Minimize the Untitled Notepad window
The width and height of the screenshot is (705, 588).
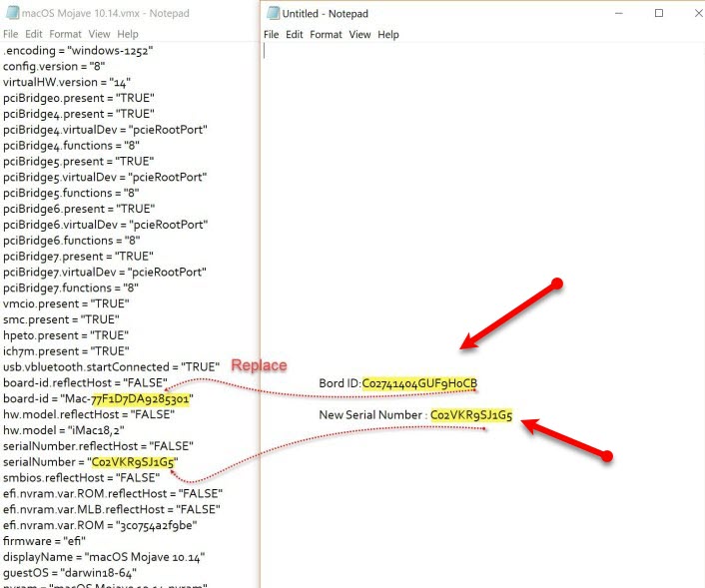[611, 14]
